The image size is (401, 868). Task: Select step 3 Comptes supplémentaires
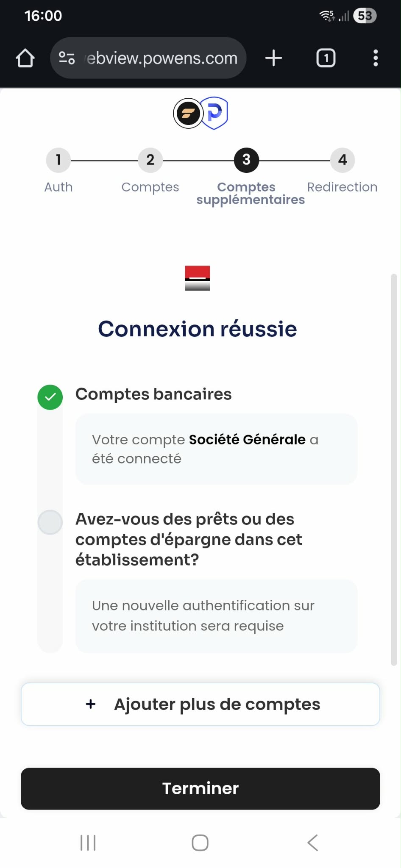tap(246, 160)
